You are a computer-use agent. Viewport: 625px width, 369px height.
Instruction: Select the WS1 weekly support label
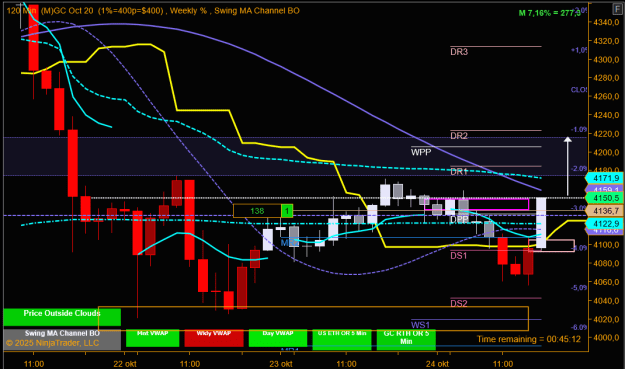421,325
